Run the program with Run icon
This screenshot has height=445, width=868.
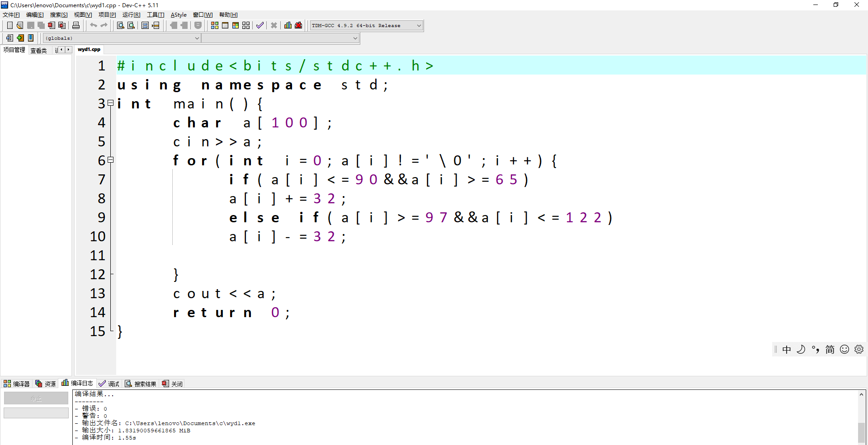point(225,26)
